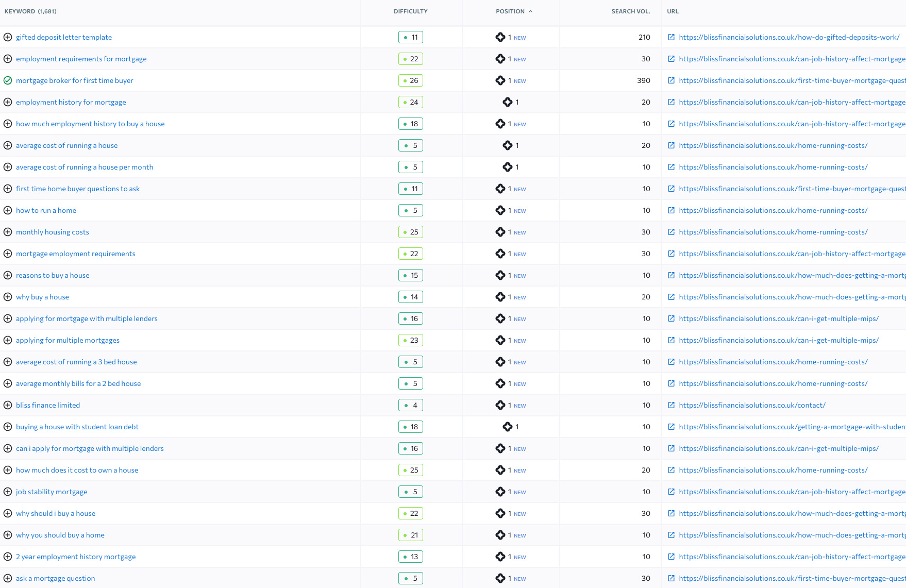Open the blissfinancialsolutions contact page URL
Screen dimensions: 906x588
tap(752, 405)
